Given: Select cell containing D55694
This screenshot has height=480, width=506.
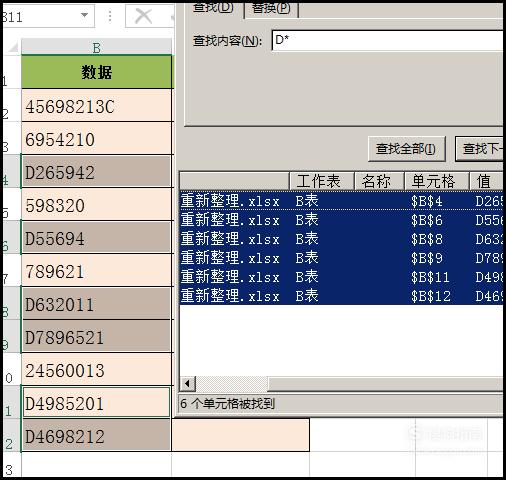Looking at the screenshot, I should coord(97,238).
